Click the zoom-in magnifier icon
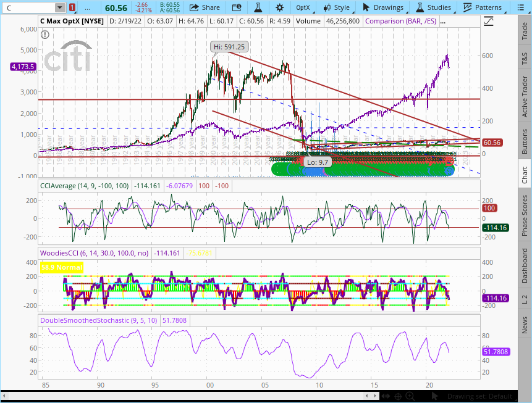 (410, 396)
